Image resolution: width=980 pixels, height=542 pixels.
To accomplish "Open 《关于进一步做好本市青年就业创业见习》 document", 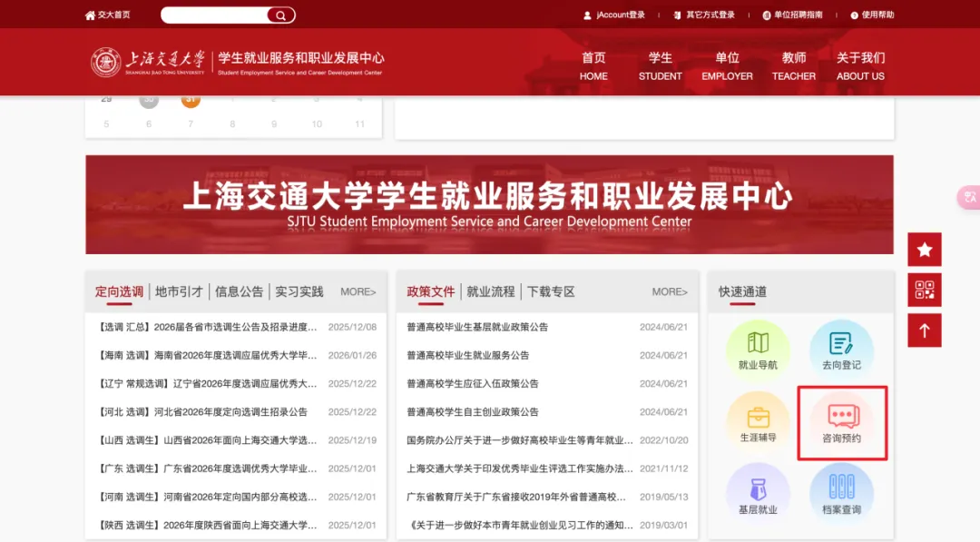I will point(520,525).
